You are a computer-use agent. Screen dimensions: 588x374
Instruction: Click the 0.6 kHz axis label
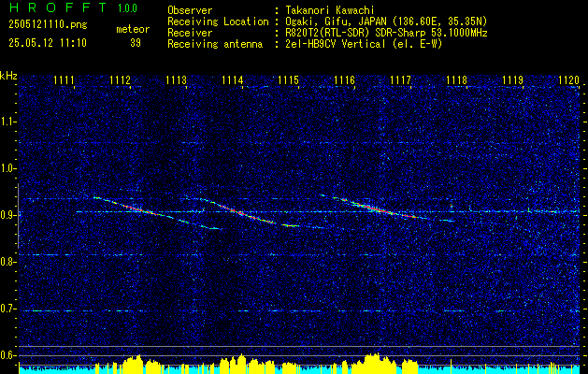point(7,355)
